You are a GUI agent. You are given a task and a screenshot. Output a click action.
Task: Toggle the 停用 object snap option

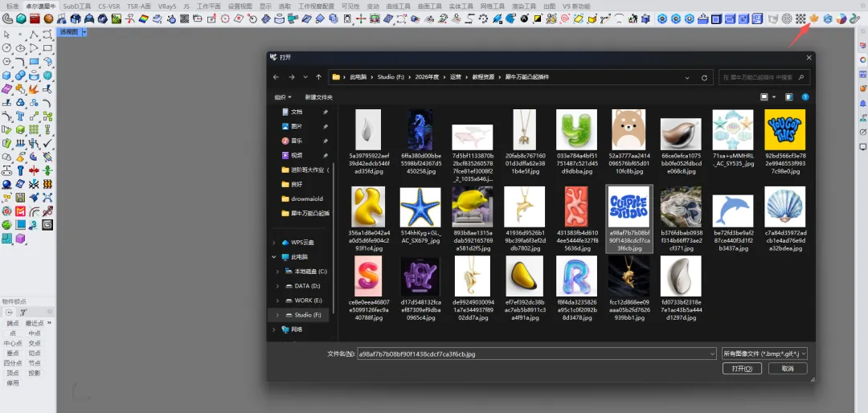tap(13, 383)
